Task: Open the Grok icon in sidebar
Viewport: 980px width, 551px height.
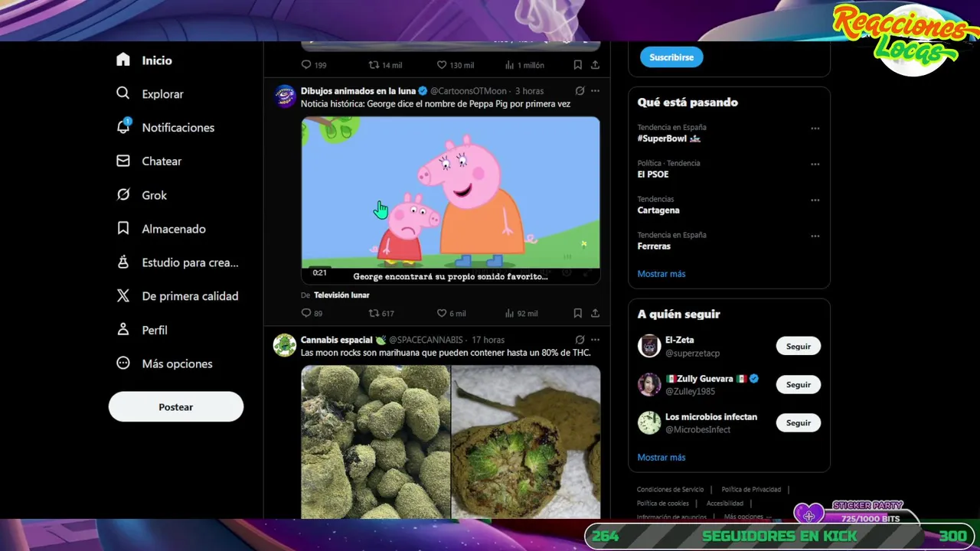Action: (x=123, y=194)
